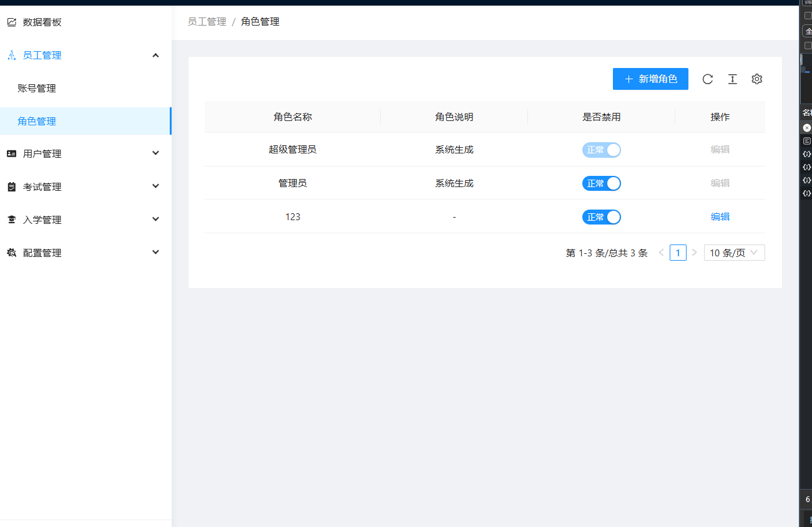This screenshot has width=812, height=527.
Task: Refresh the role table
Action: (708, 79)
